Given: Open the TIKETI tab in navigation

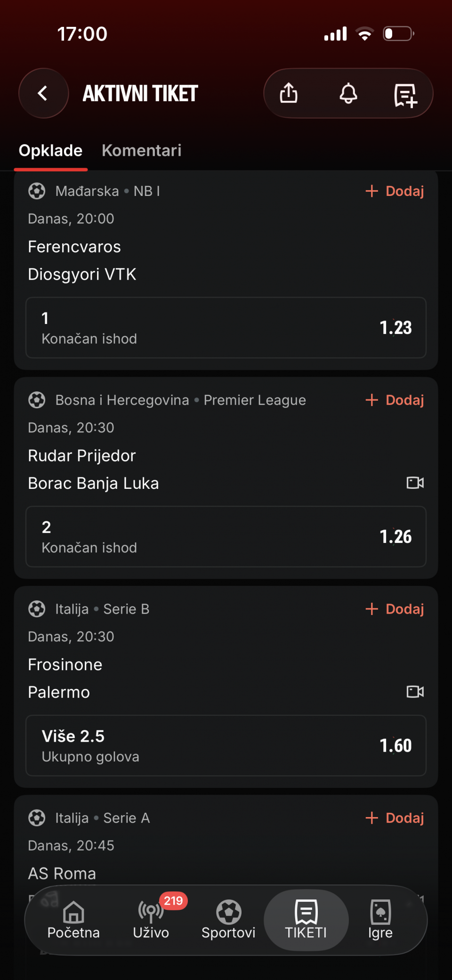Looking at the screenshot, I should coord(306,920).
